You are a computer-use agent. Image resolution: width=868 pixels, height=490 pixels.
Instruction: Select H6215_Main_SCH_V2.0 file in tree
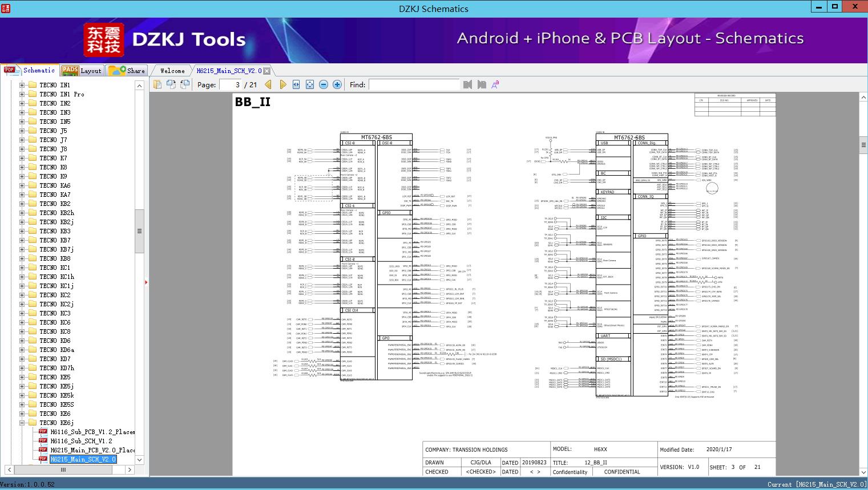83,459
